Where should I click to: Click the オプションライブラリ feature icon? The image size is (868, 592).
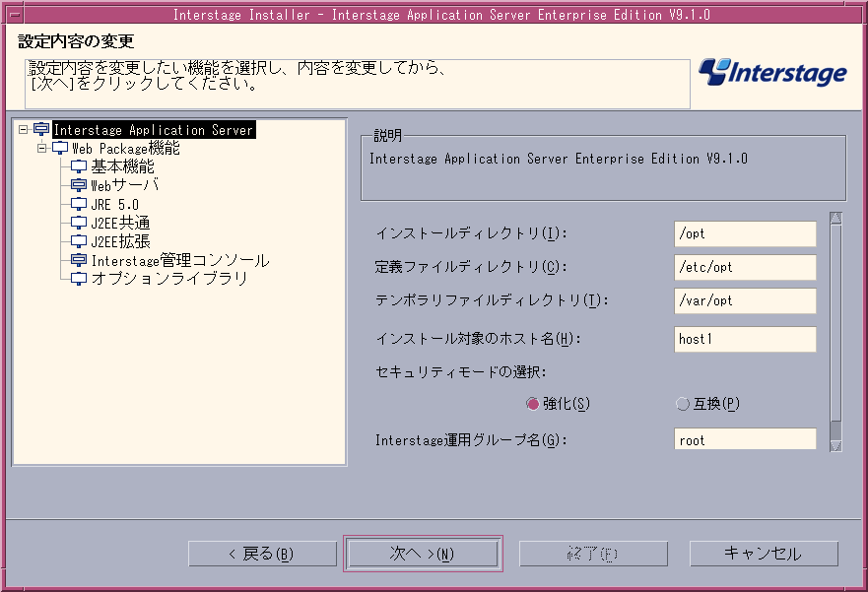79,279
